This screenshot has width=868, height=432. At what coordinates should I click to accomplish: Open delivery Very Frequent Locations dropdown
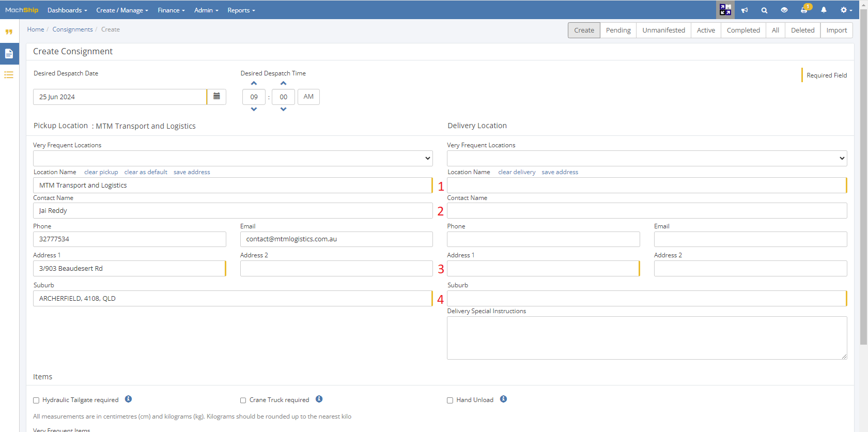647,158
